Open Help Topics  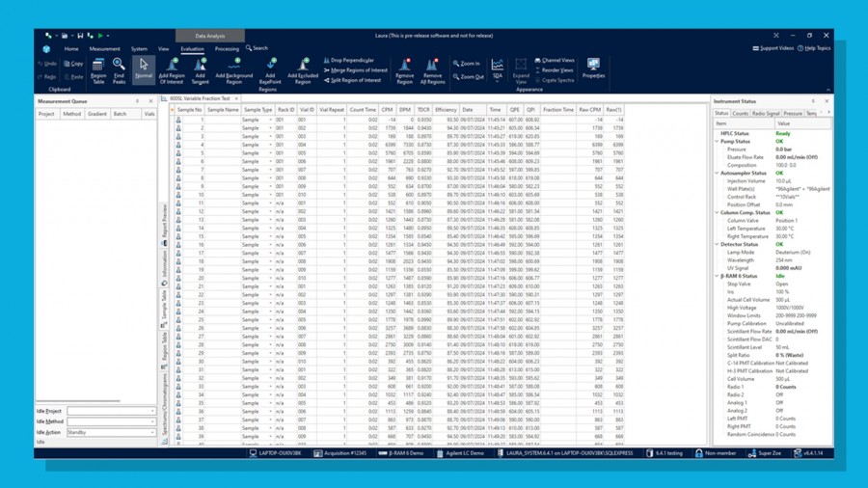814,48
